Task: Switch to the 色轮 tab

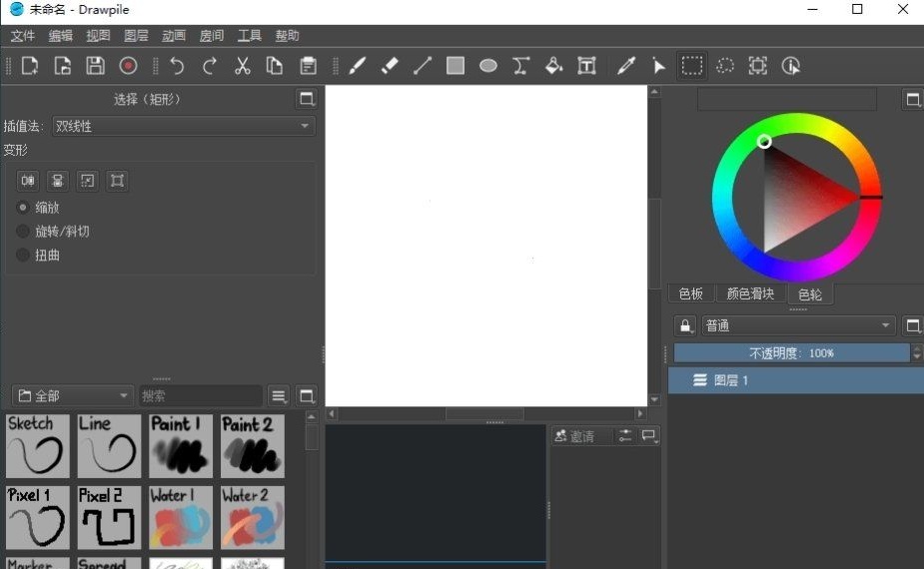Action: 810,293
